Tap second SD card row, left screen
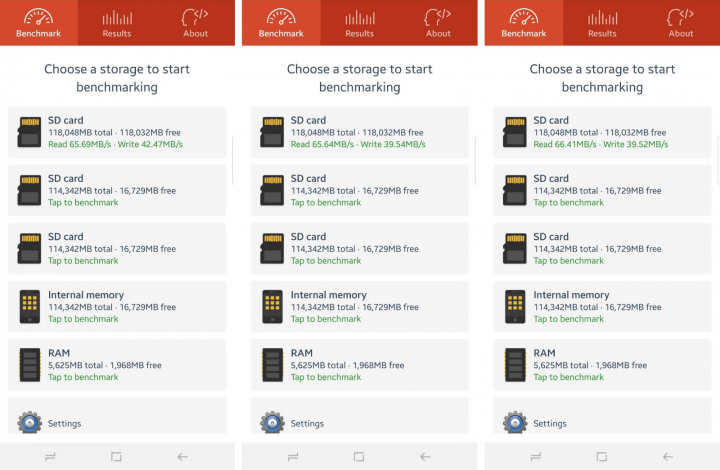720x470 pixels. coord(117,190)
